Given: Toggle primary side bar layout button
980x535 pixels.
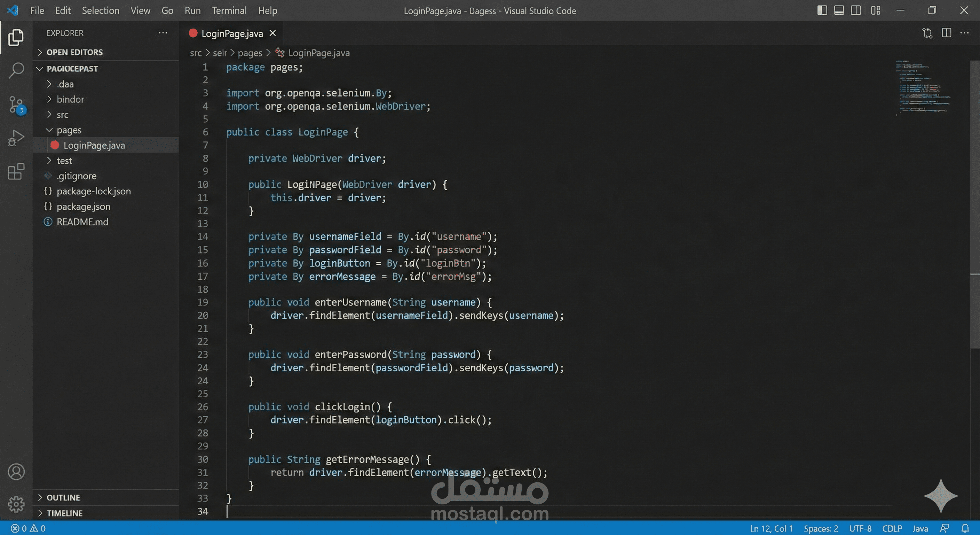Looking at the screenshot, I should click(822, 10).
